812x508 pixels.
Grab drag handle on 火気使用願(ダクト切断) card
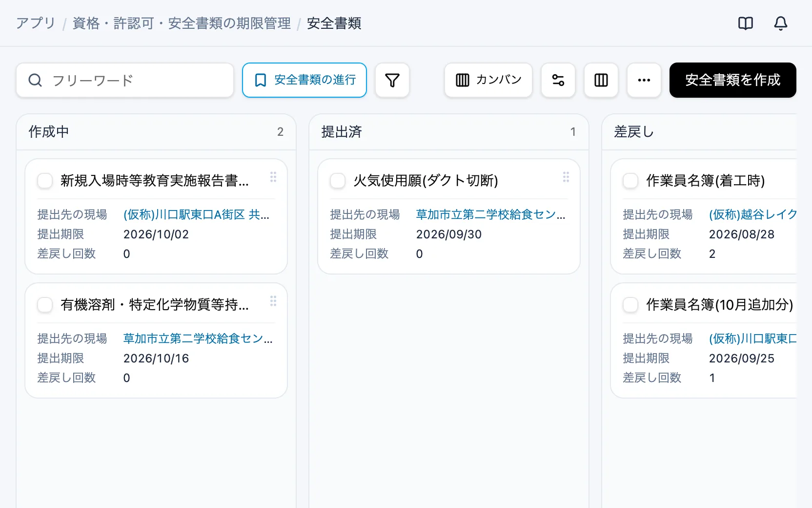coord(566,177)
